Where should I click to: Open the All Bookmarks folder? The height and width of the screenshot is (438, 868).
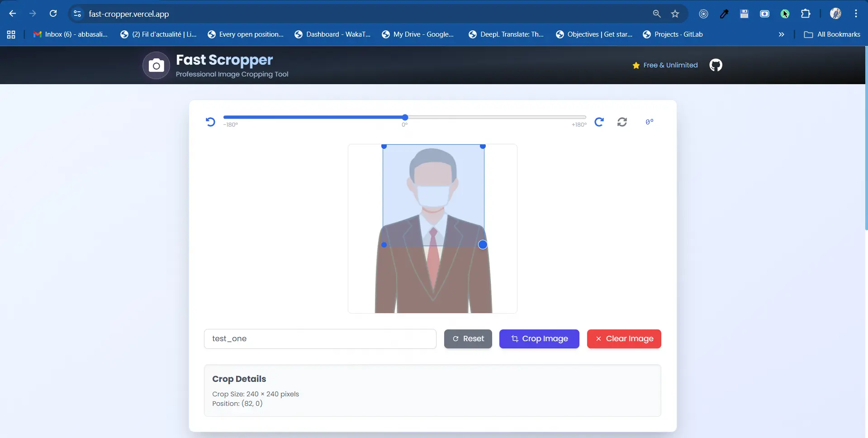tap(832, 34)
